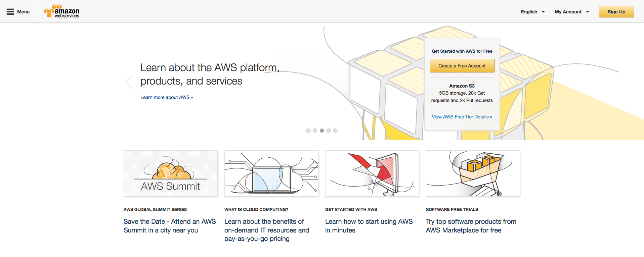This screenshot has height=257, width=644.
Task: Expand the My Account dropdown
Action: click(x=572, y=12)
